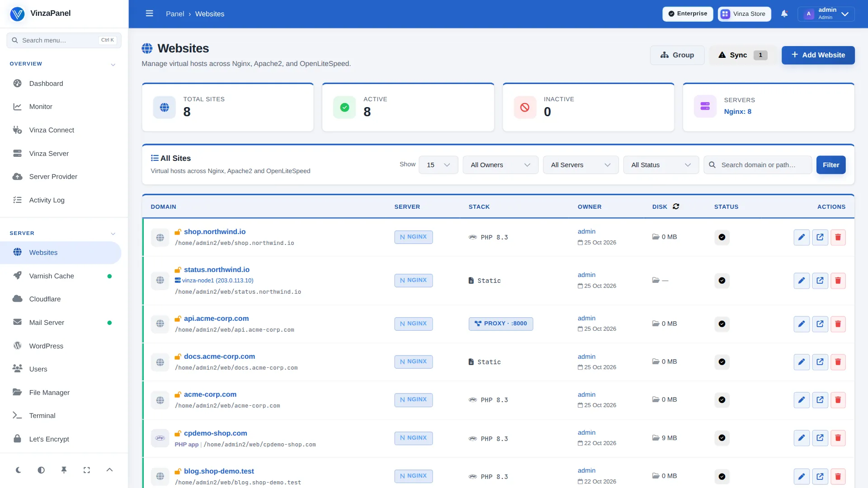Delete blog.shop-demo.test with the trash icon
Screen dimensions: 868x488
(838, 476)
